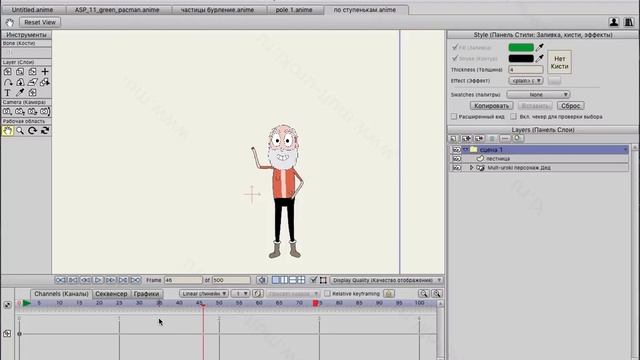Enable checker selection preview checkbox

point(513,116)
